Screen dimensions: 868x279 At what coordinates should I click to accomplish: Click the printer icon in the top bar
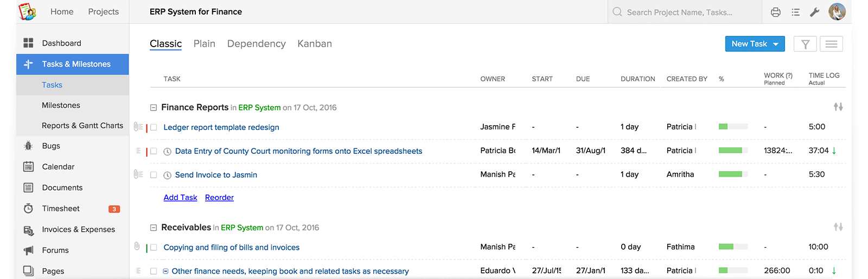[776, 12]
